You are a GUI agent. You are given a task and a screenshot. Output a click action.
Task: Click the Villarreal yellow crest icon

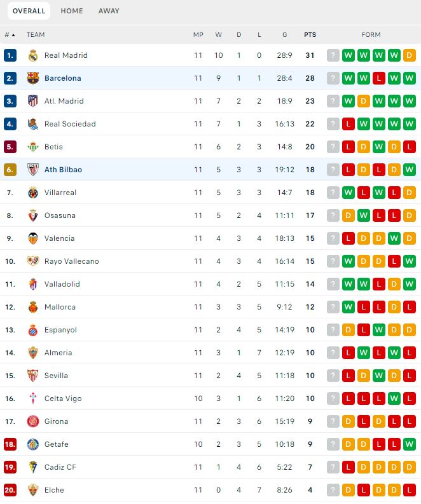point(33,193)
